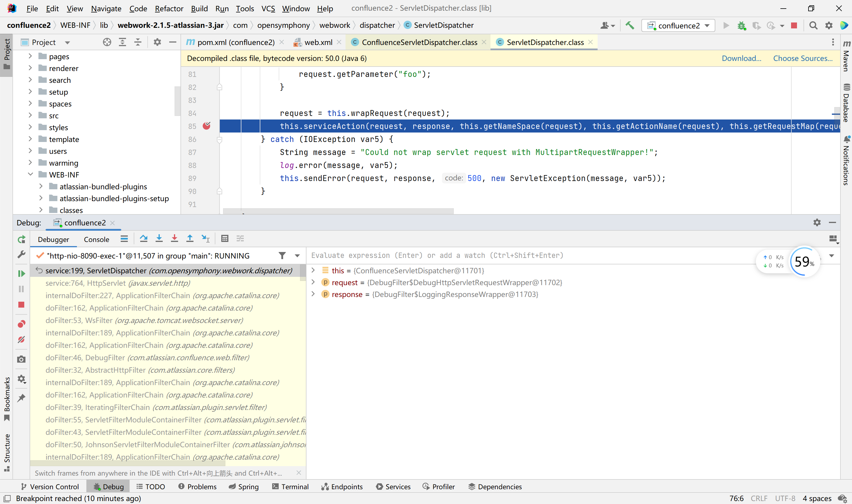Click Build project hammer icon
Screen dimensions: 852x504
(630, 25)
